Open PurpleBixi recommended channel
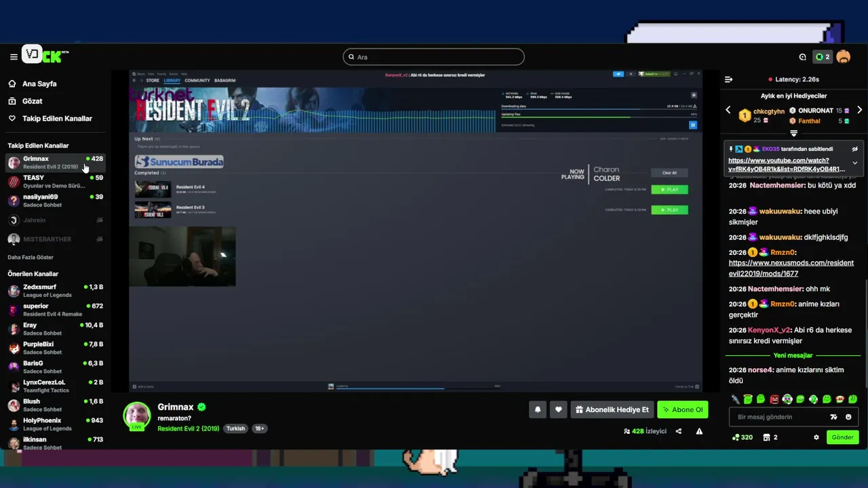 click(56, 348)
